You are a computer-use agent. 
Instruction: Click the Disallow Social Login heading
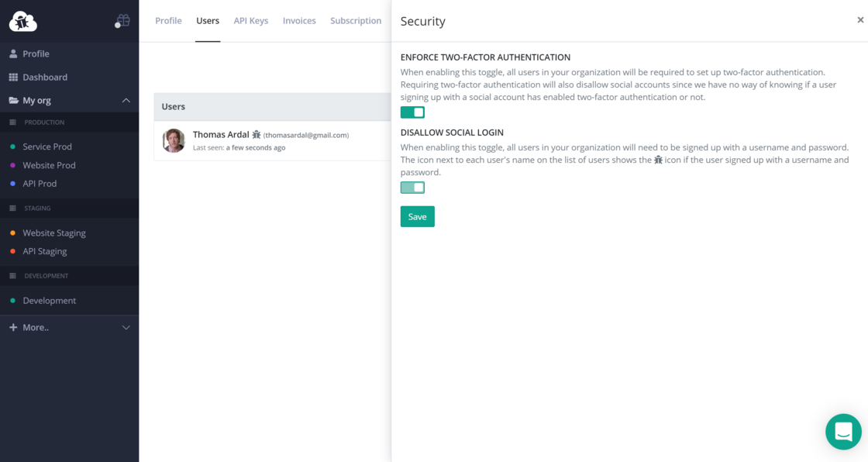click(453, 133)
